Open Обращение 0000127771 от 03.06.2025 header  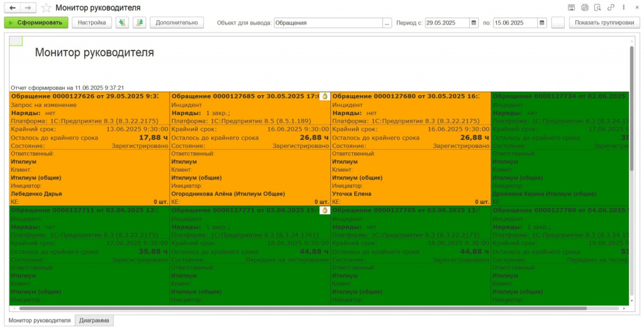click(x=245, y=210)
